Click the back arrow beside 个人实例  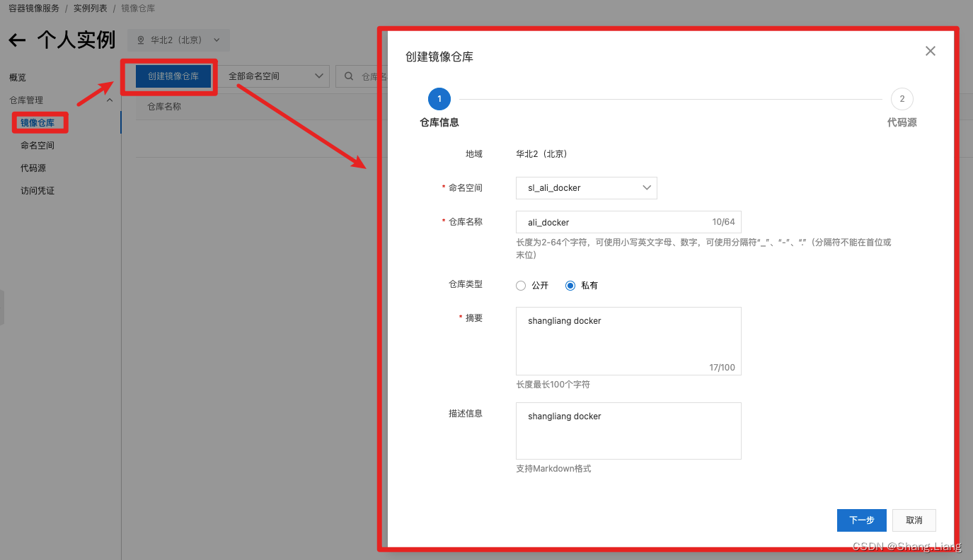pos(16,40)
